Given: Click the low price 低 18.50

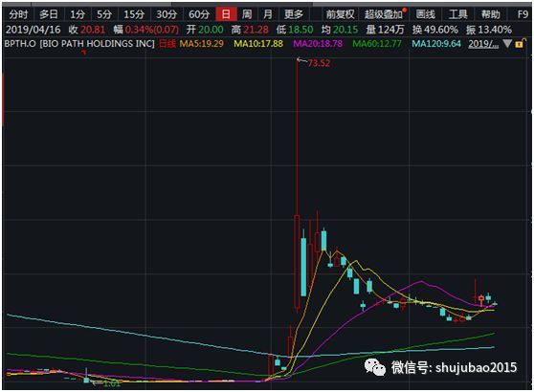Looking at the screenshot, I should click(295, 30).
